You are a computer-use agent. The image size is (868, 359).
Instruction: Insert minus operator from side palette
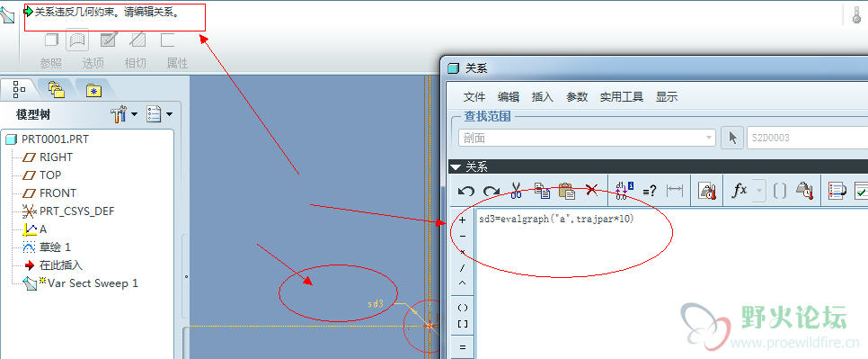pos(463,236)
